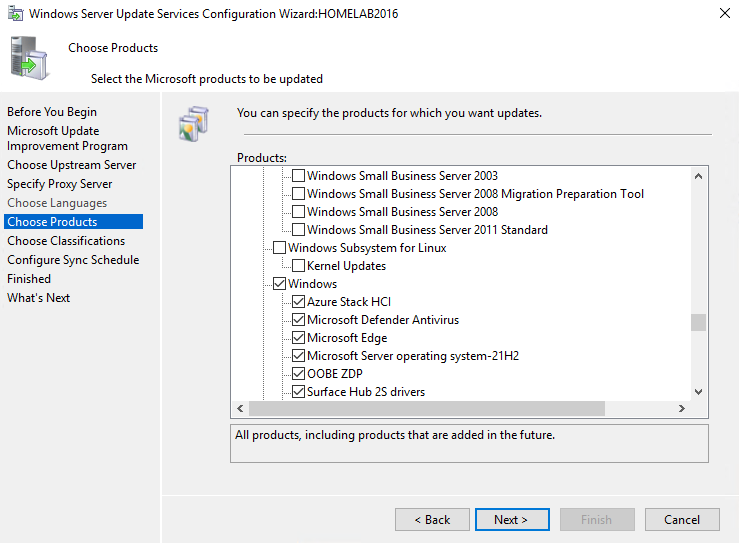The height and width of the screenshot is (543, 739).
Task: Select the Azure Stack HCI row text
Action: (349, 301)
